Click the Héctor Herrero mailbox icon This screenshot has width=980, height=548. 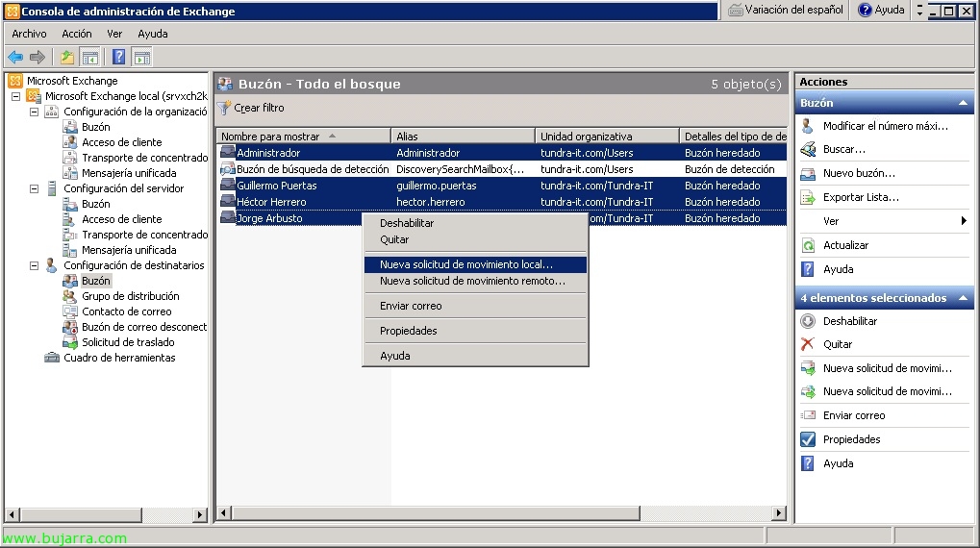point(228,202)
